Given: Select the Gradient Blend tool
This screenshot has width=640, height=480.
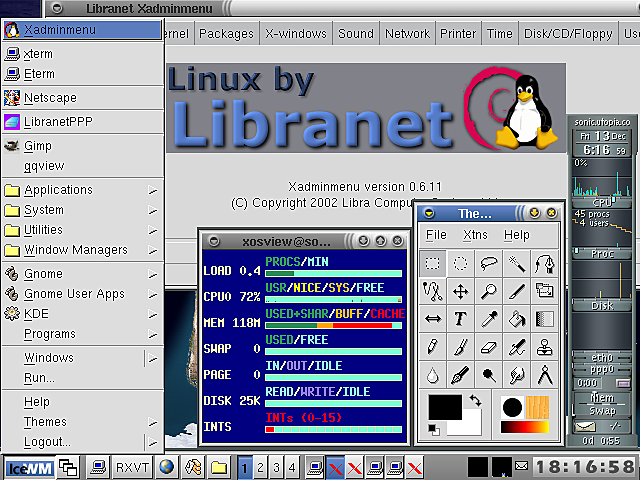Looking at the screenshot, I should pos(544,319).
